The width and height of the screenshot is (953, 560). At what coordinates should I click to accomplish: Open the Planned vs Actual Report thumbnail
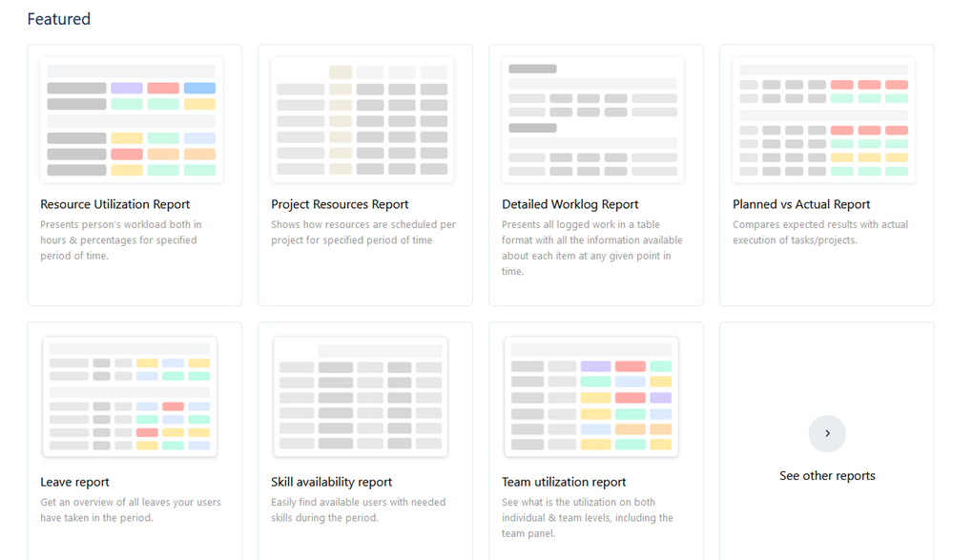pyautogui.click(x=824, y=120)
